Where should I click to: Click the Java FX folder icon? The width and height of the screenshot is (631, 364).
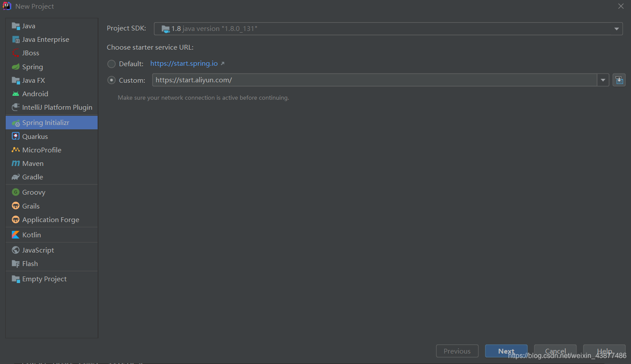click(16, 81)
